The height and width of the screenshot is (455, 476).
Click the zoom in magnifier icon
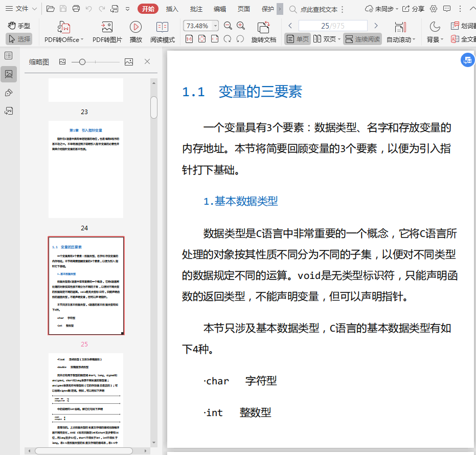(241, 26)
